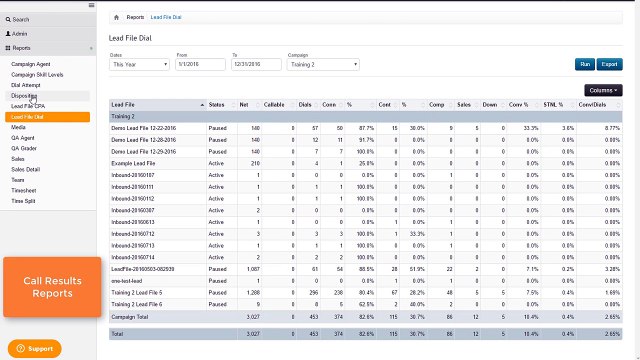Click the Export button
The image size is (640, 360).
pyautogui.click(x=609, y=64)
